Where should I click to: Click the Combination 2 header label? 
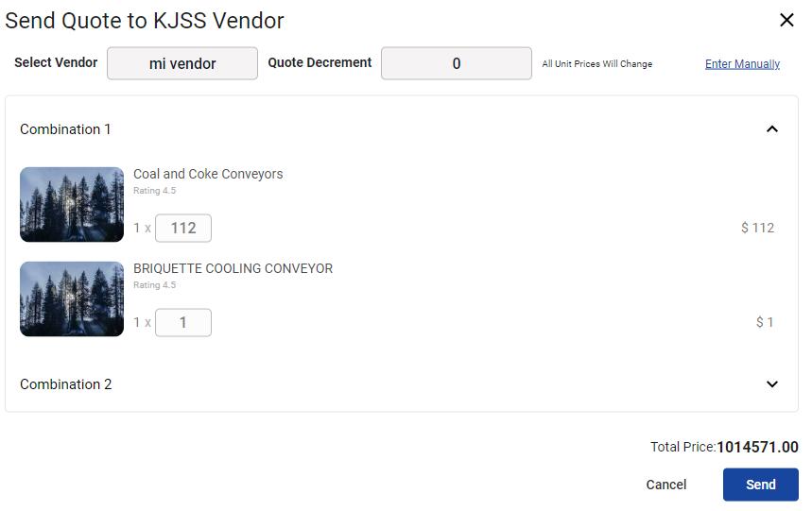[x=65, y=384]
